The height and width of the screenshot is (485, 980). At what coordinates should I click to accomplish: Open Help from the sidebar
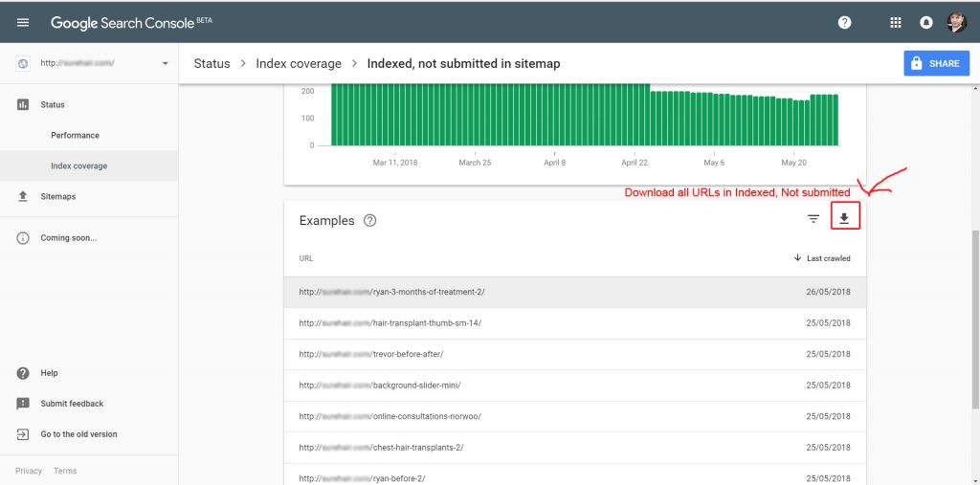pos(50,373)
